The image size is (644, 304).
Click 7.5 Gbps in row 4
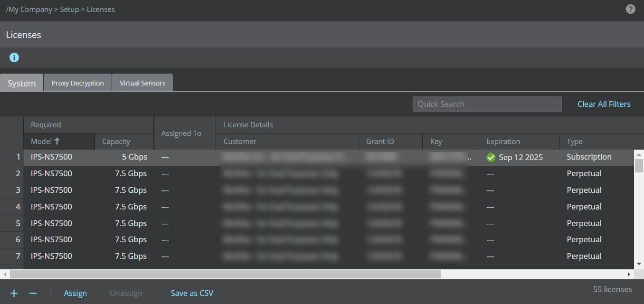(131, 207)
